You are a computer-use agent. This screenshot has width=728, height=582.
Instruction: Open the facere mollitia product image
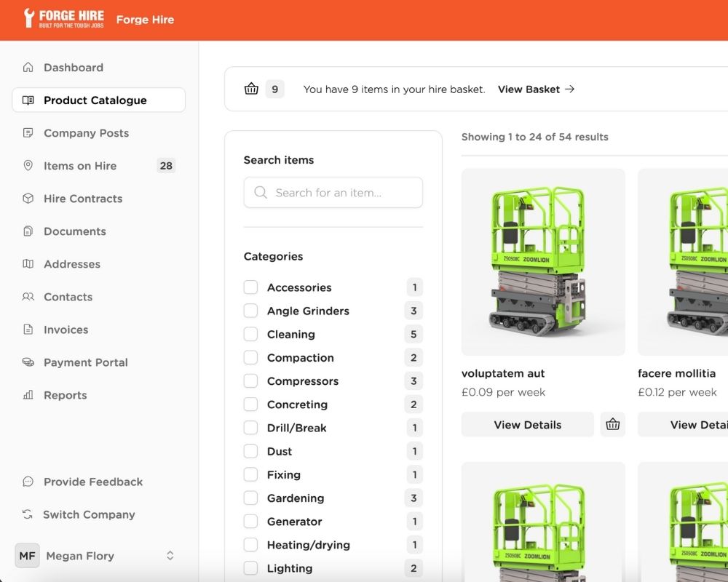tap(683, 262)
